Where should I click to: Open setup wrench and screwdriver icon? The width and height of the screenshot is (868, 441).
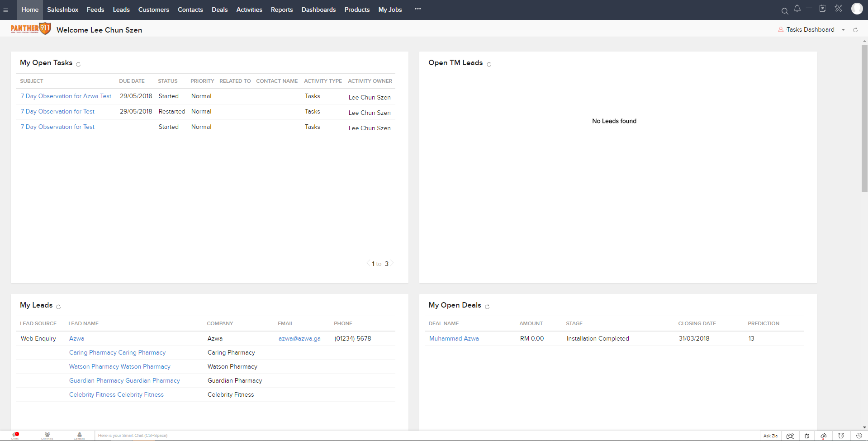tap(838, 9)
